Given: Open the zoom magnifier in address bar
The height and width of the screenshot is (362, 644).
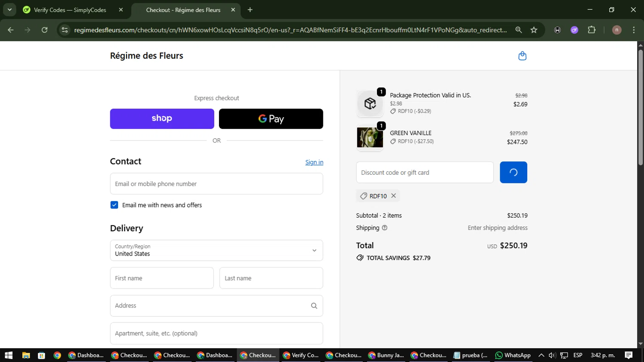Looking at the screenshot, I should pyautogui.click(x=519, y=30).
